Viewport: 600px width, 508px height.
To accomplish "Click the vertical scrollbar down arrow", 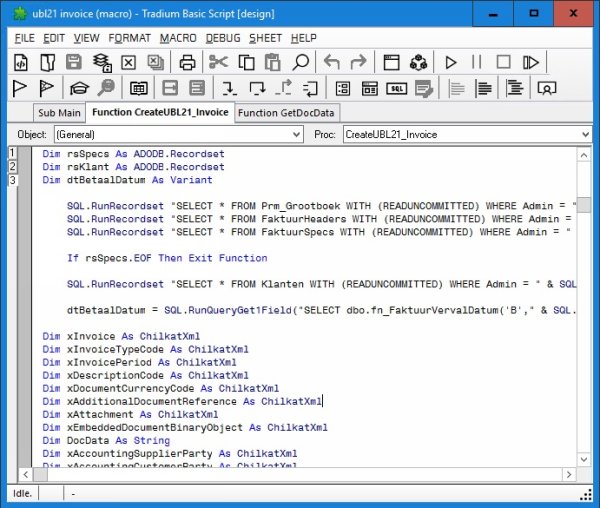I will pyautogui.click(x=584, y=459).
